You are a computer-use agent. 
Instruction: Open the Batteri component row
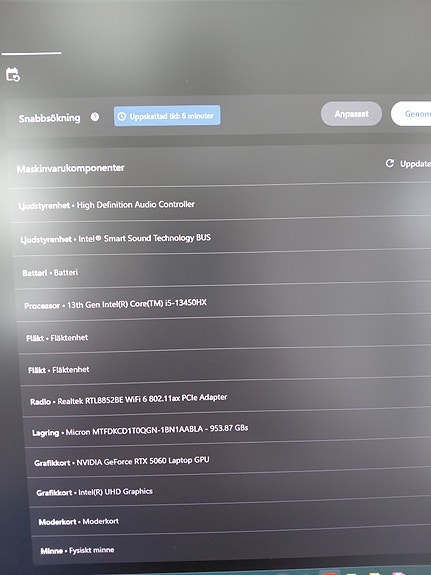pyautogui.click(x=223, y=270)
